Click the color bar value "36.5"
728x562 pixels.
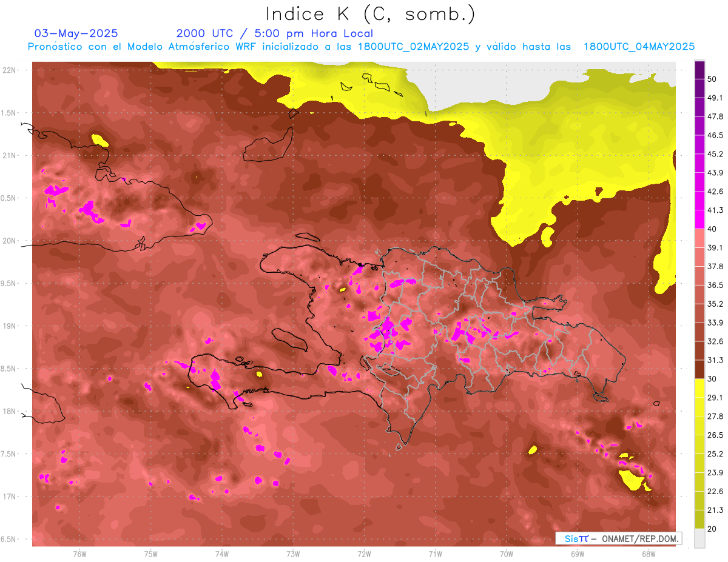(x=716, y=285)
